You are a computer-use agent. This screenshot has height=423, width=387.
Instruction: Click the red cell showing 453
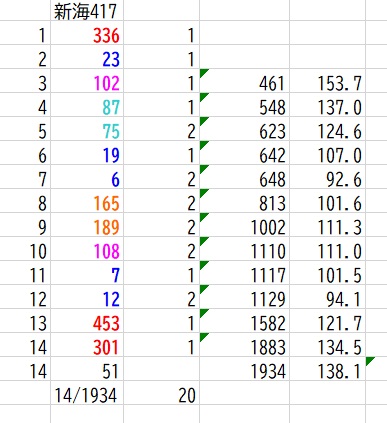point(87,323)
